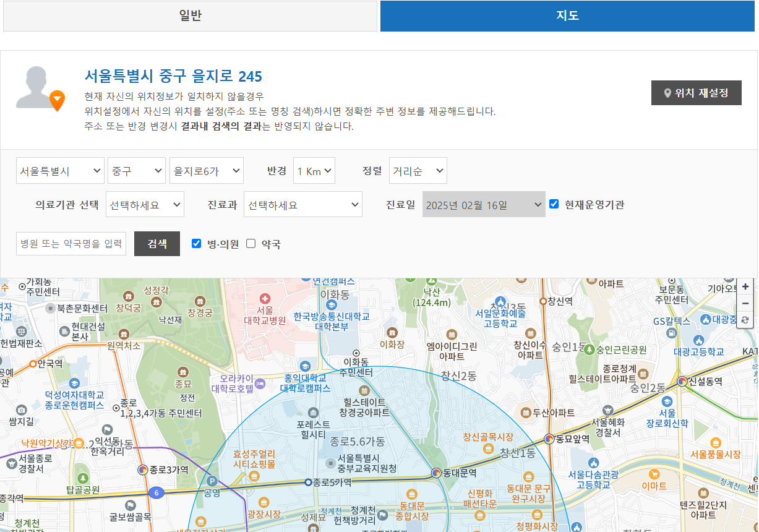Click the 종로5가역 station marker
759x532 pixels.
click(308, 483)
